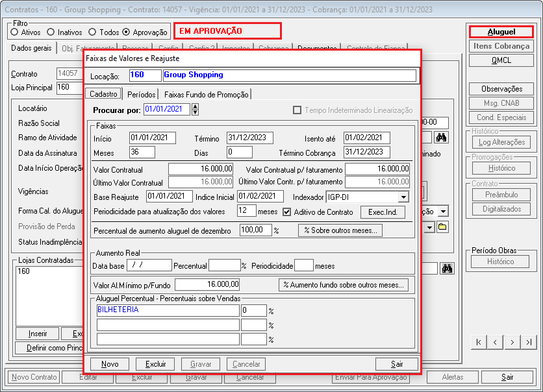The image size is (543, 392).
Task: Switch to the Cadastro tab
Action: (x=103, y=93)
